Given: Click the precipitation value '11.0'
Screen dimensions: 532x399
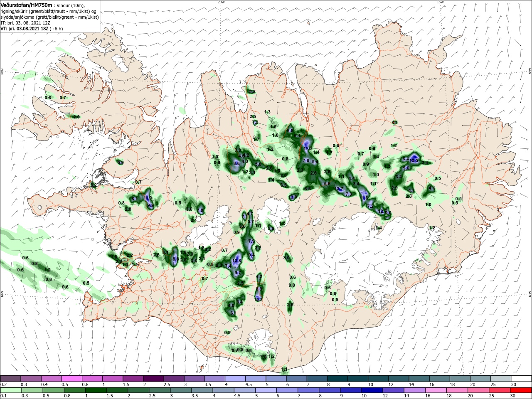Looking at the screenshot, I should (x=308, y=148).
